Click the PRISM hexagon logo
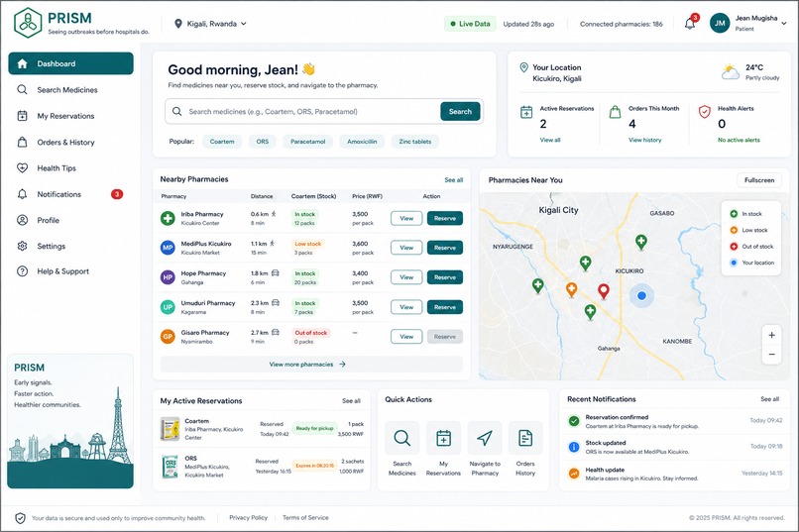799x532 pixels. (x=28, y=23)
